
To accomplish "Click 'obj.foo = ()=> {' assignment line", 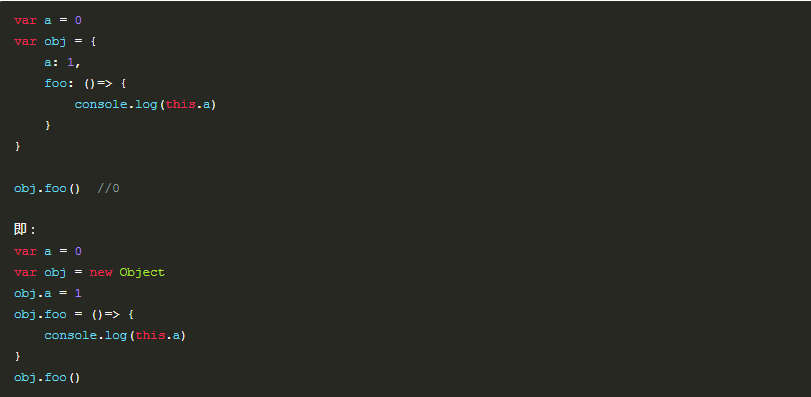I will pos(74,314).
